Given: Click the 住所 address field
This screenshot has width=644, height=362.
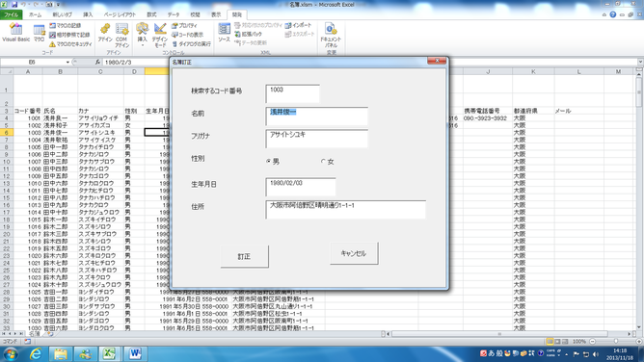Looking at the screenshot, I should [345, 210].
